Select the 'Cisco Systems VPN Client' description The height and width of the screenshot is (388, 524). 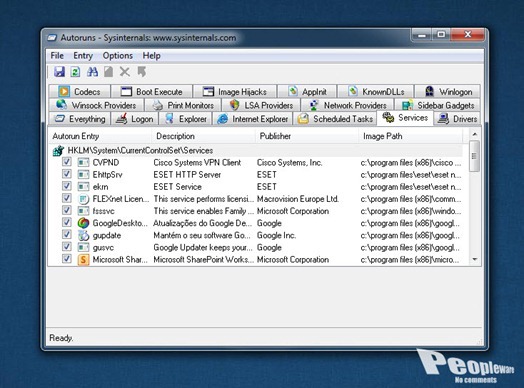(x=197, y=162)
